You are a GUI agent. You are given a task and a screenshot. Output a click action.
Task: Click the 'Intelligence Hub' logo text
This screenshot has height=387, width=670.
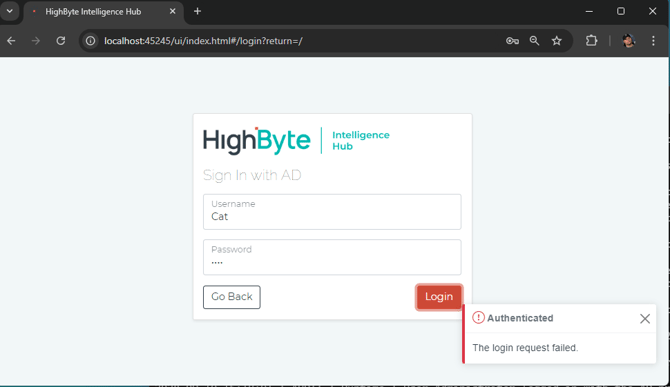click(361, 141)
